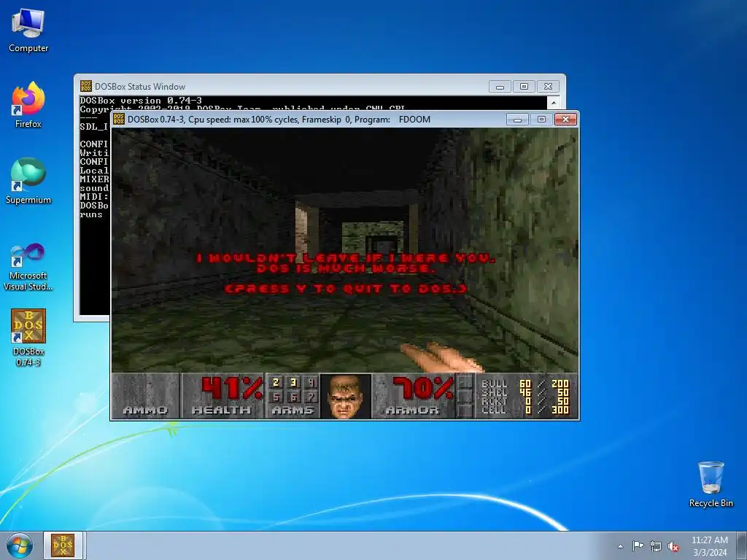This screenshot has width=747, height=560.
Task: Click the DOSBox FDOOM window title icon
Action: pyautogui.click(x=119, y=119)
